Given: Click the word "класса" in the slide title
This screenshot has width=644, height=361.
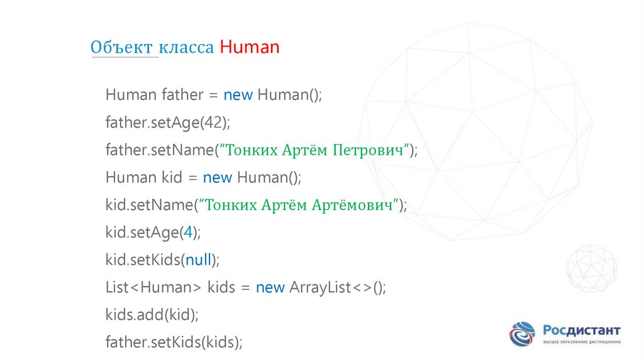Looking at the screenshot, I should tap(186, 48).
